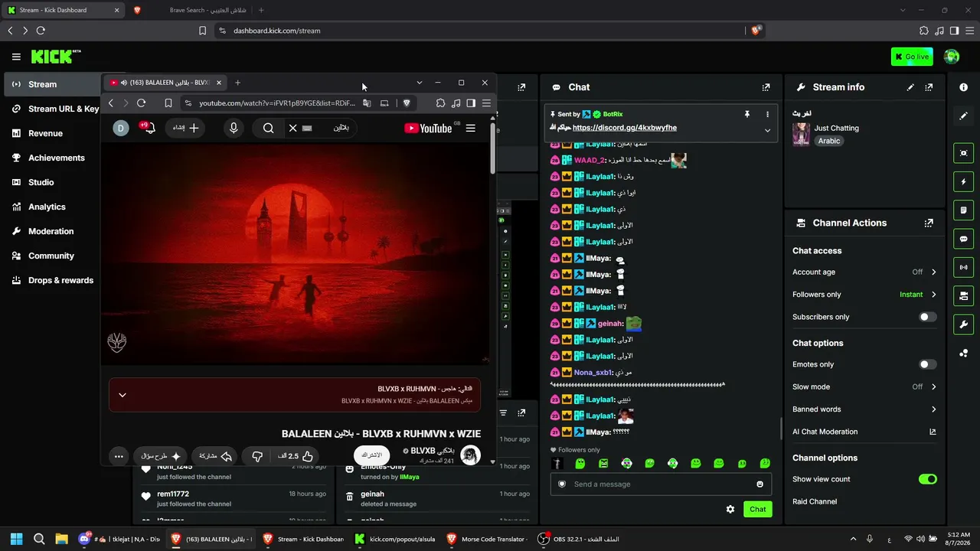
Task: Open Account age setting
Action: coord(864,272)
